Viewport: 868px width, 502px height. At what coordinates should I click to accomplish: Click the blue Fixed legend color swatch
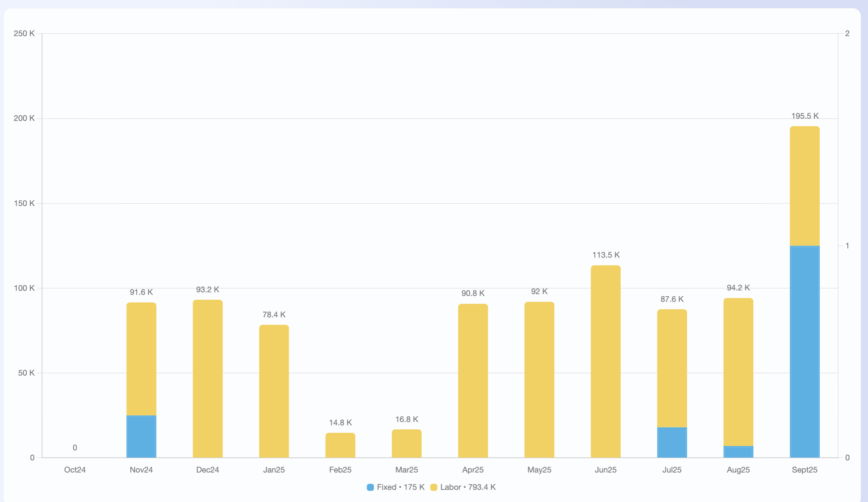[370, 487]
